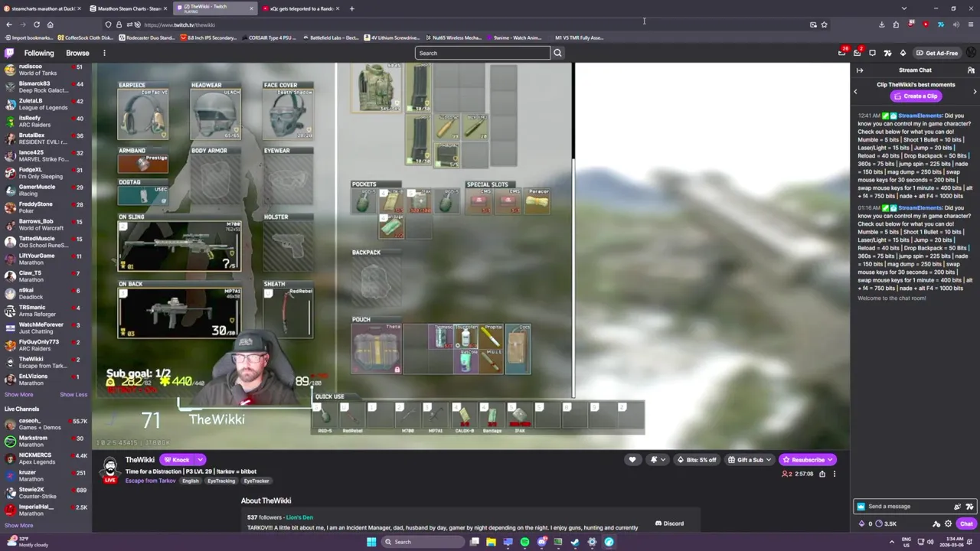Open the stream share icon

[x=822, y=474]
